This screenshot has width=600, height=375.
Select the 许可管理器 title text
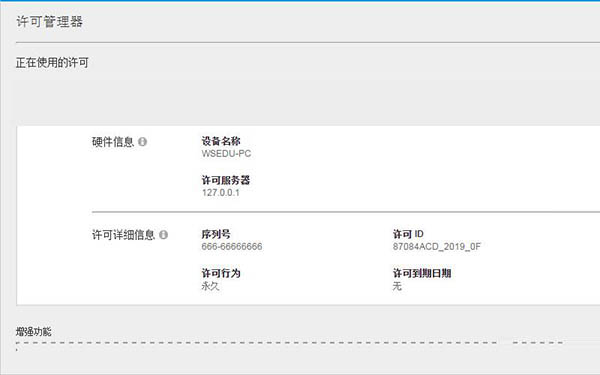(49, 21)
